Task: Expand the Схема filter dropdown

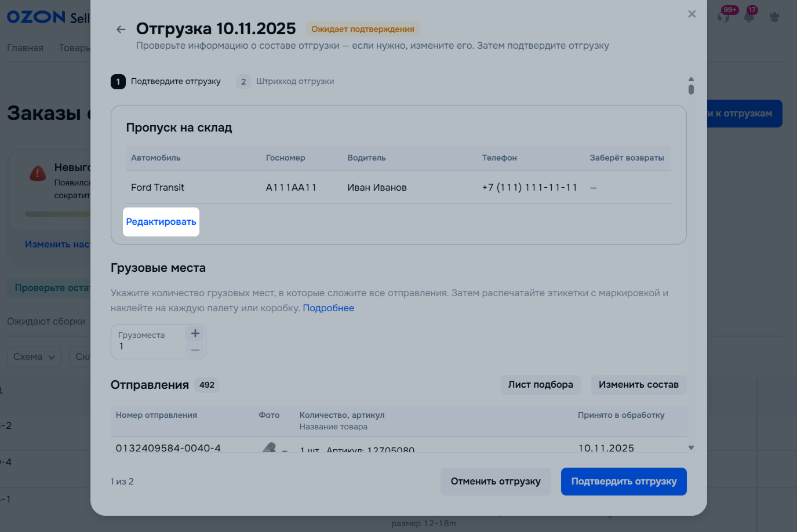Action: click(34, 357)
